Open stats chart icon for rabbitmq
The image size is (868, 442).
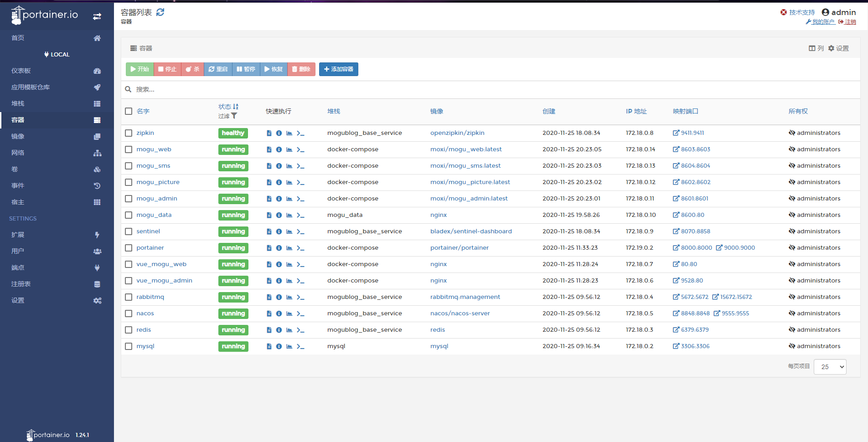point(289,297)
